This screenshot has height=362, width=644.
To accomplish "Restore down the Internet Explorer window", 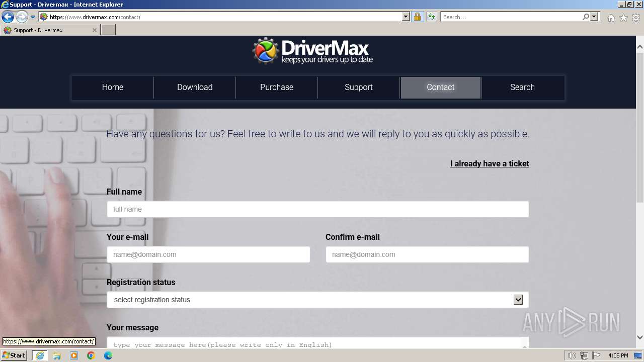I will [x=630, y=5].
